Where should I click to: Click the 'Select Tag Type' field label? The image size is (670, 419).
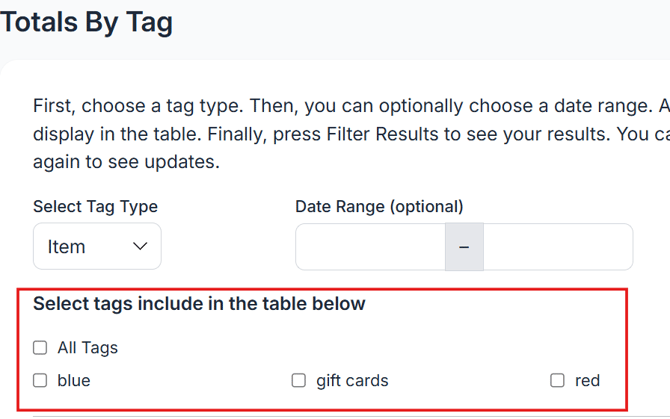pos(95,207)
